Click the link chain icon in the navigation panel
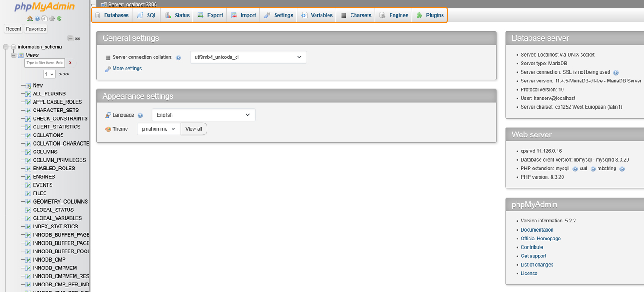 (x=78, y=38)
